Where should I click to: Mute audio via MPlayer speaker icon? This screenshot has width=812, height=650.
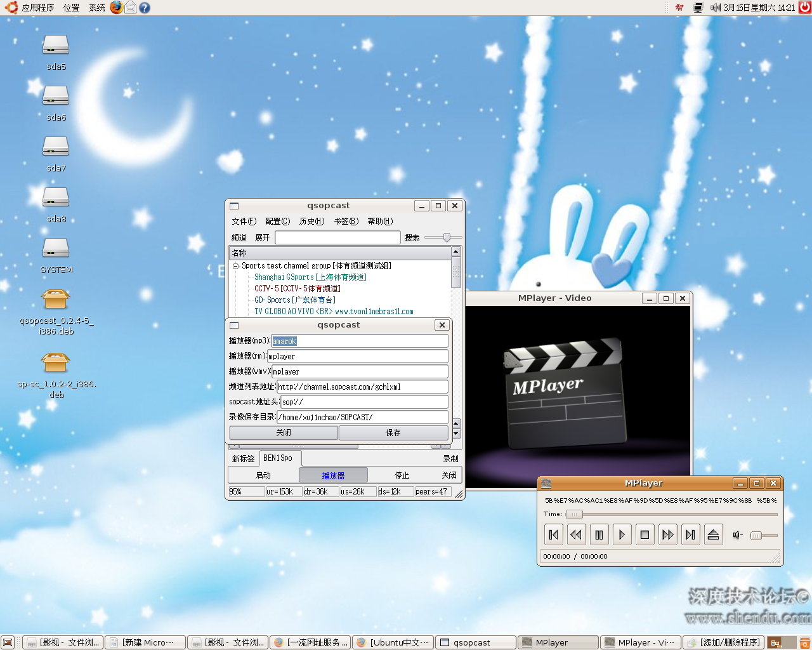(x=737, y=535)
